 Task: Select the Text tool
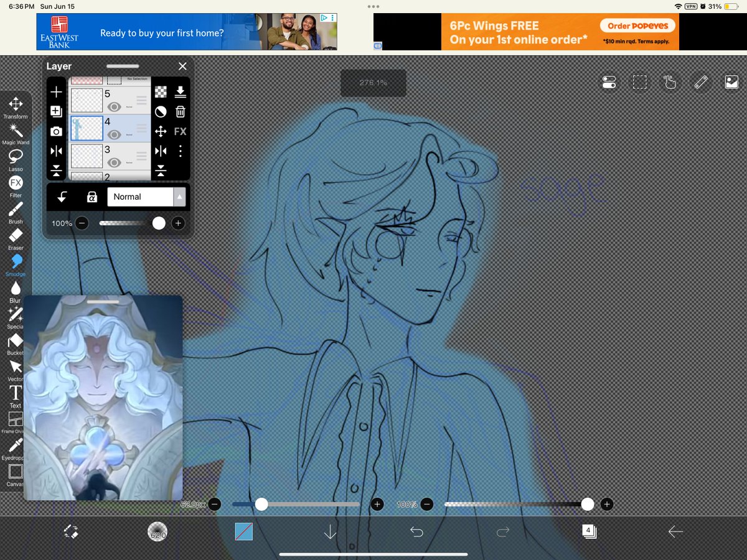coord(16,396)
